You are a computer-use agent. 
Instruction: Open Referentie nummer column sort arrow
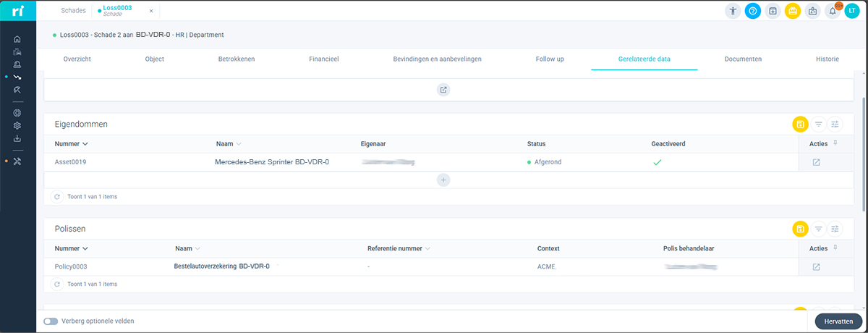pos(427,249)
